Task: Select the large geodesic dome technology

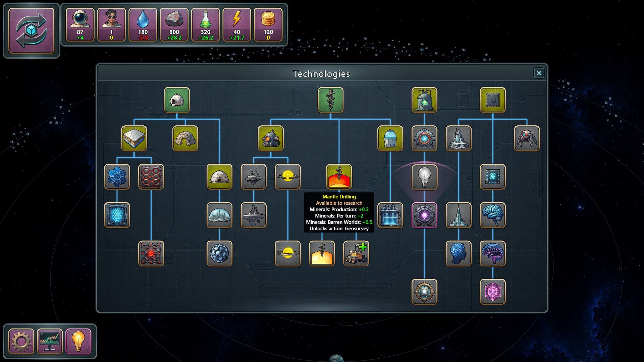Action: (219, 177)
